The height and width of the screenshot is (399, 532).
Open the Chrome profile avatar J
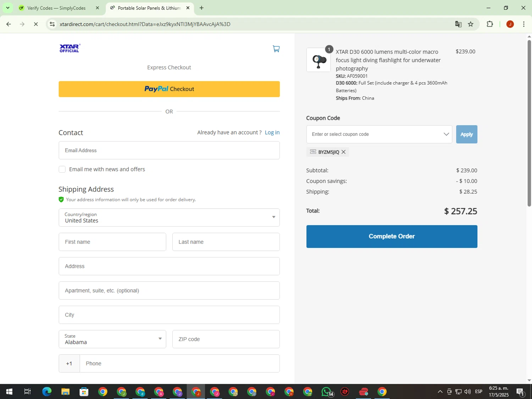click(510, 24)
